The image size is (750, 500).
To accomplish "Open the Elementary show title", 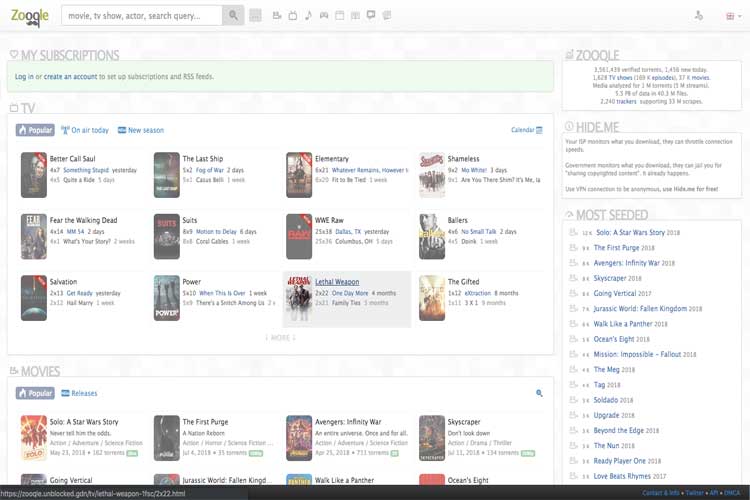I will click(x=331, y=159).
